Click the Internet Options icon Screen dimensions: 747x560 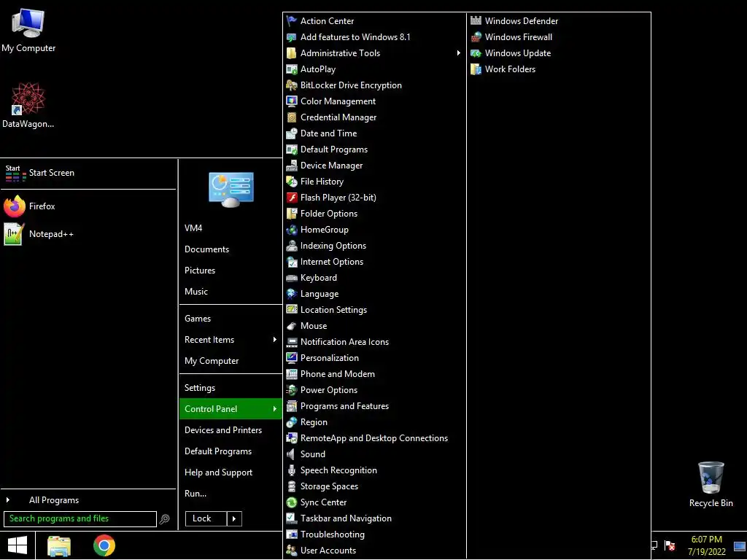tap(292, 262)
